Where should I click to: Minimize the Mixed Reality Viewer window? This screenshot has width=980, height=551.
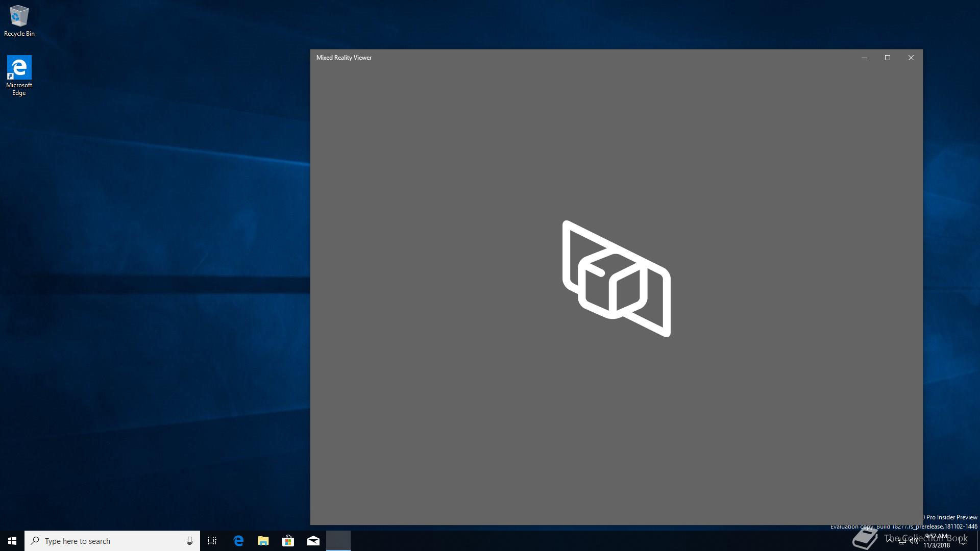pos(864,58)
